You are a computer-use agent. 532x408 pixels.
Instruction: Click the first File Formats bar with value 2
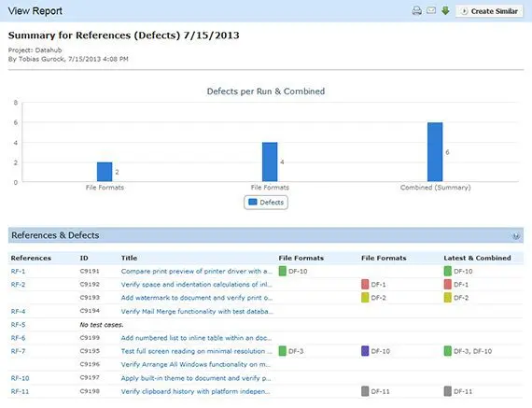coord(105,172)
